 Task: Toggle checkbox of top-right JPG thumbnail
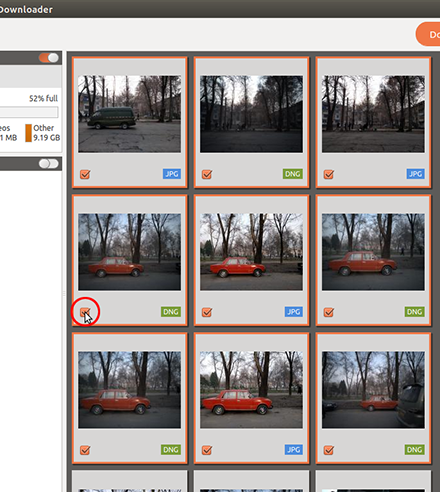[329, 174]
